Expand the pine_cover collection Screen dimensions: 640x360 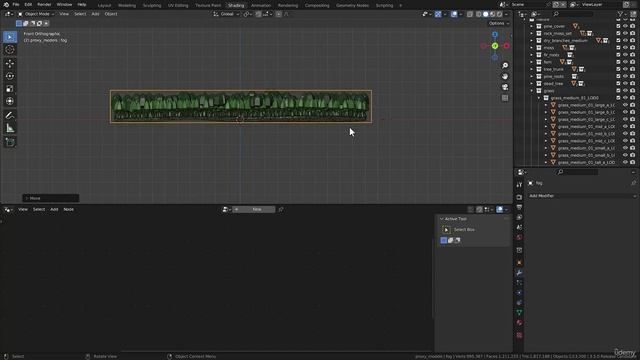click(531, 26)
